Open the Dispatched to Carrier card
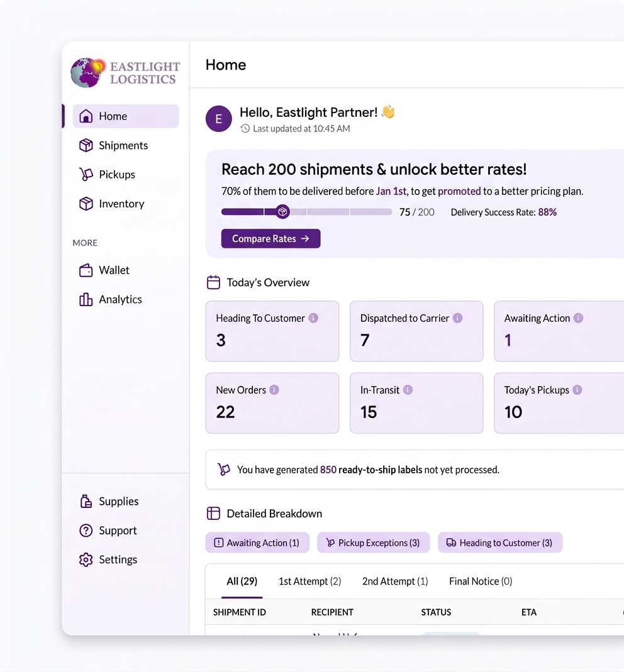Screen dimensions: 624x672 tap(416, 331)
